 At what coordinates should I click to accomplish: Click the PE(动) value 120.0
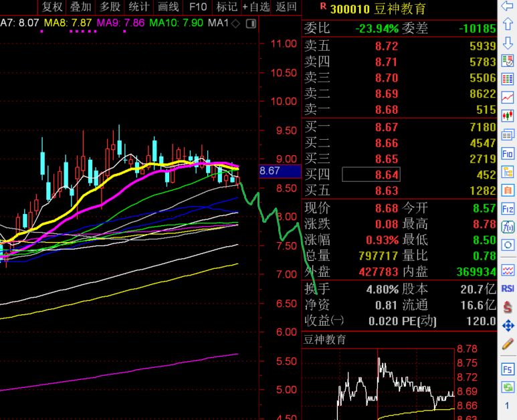[482, 321]
